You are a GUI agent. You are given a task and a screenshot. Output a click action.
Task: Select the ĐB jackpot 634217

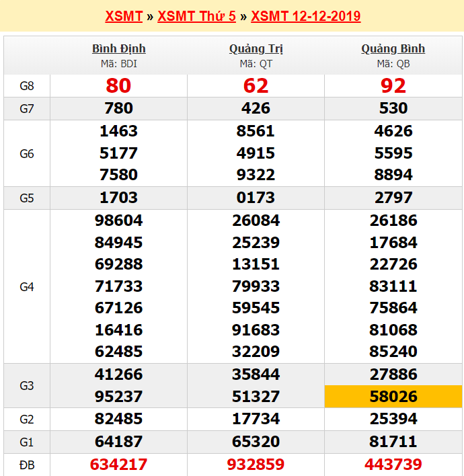(x=119, y=465)
